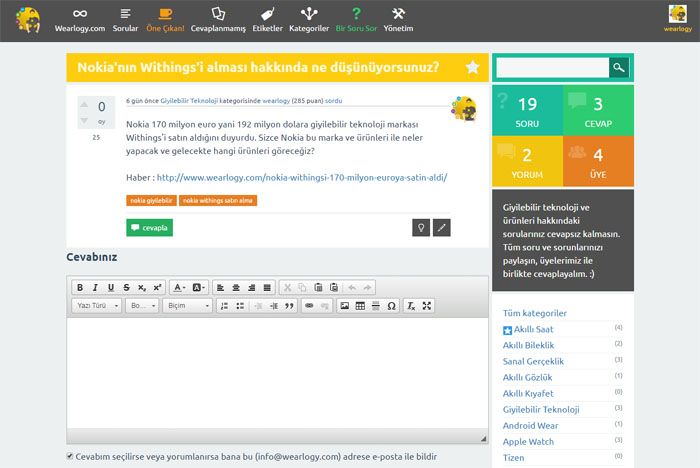Screen dimensions: 700x468
Task: Click the pencil edit icon under question
Action: coord(442,227)
